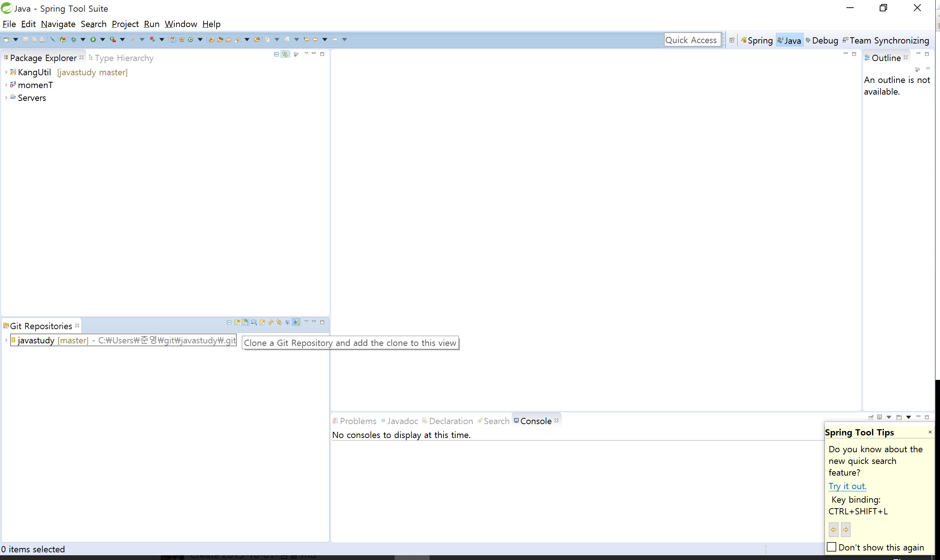Add existing local Git repository icon
The width and height of the screenshot is (940, 560).
point(237,322)
